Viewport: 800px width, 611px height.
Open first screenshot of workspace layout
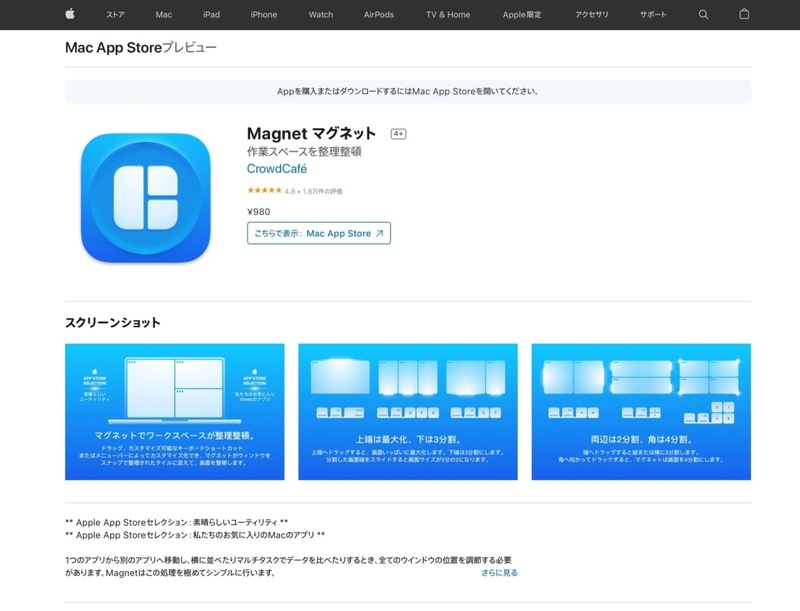[174, 412]
